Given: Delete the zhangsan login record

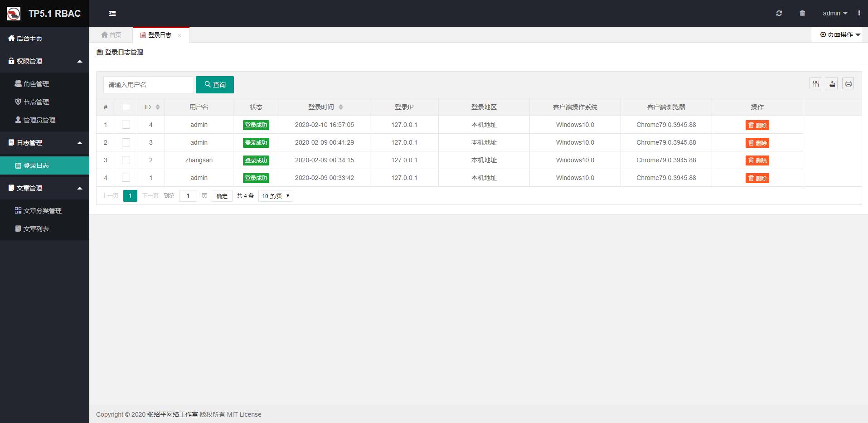Looking at the screenshot, I should pyautogui.click(x=757, y=160).
